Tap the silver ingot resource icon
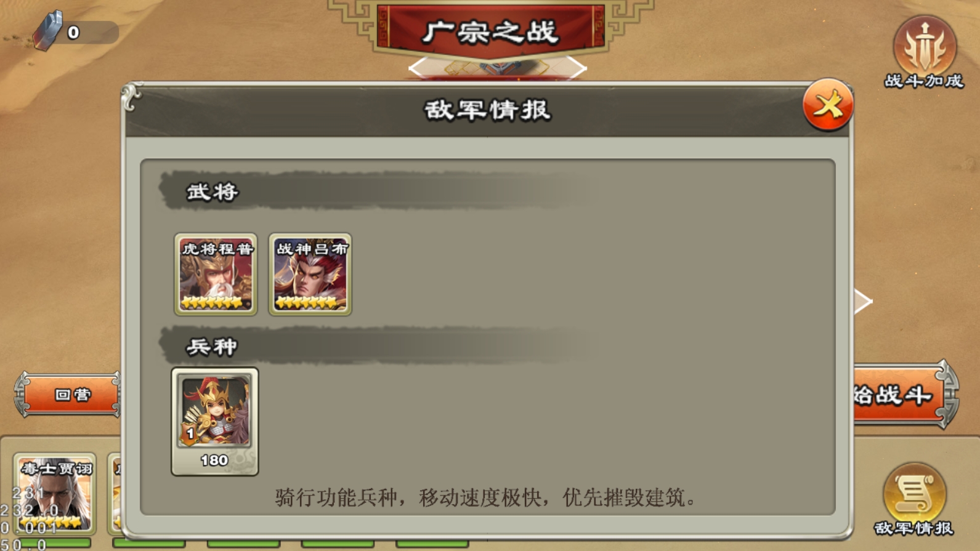The height and width of the screenshot is (551, 980). click(48, 31)
